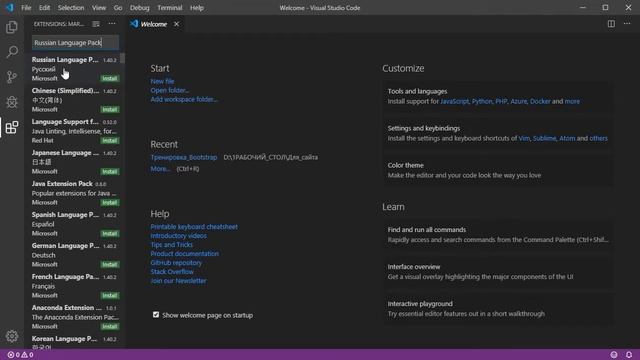The image size is (640, 360).
Task: Install the Russian Language Pack
Action: [110, 78]
